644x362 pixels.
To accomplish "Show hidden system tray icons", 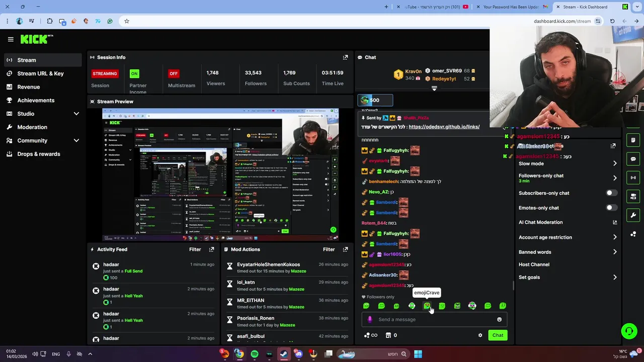I will [x=90, y=354].
